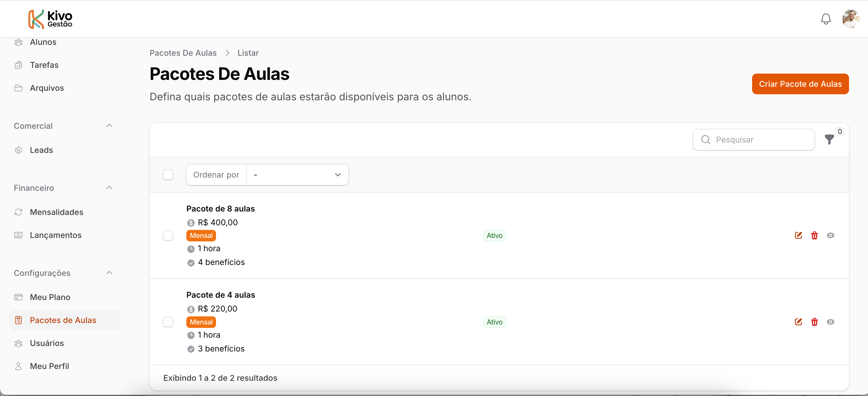Toggle the select-all checkbox above the list
Image resolution: width=868 pixels, height=396 pixels.
pyautogui.click(x=168, y=174)
